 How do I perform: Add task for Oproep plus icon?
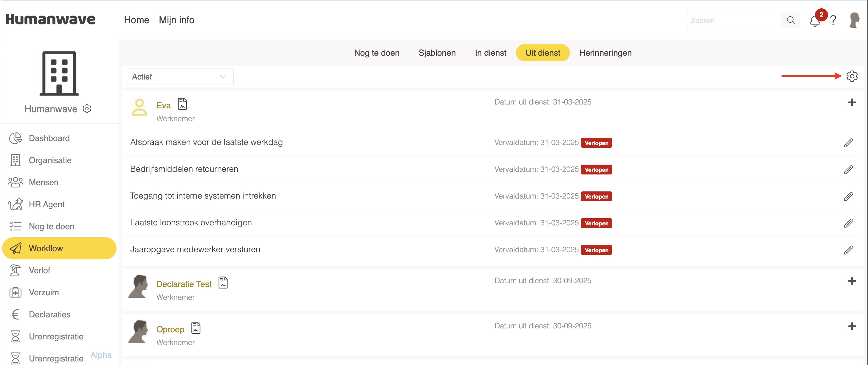(x=852, y=326)
